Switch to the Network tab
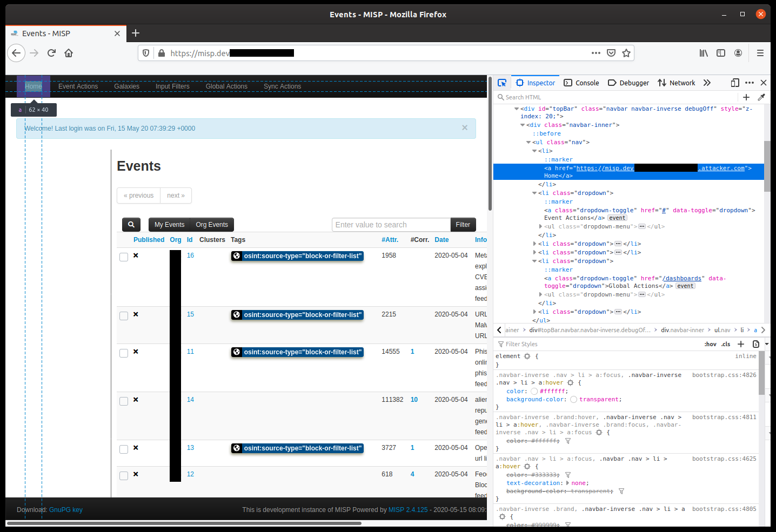776x532 pixels. 677,83
